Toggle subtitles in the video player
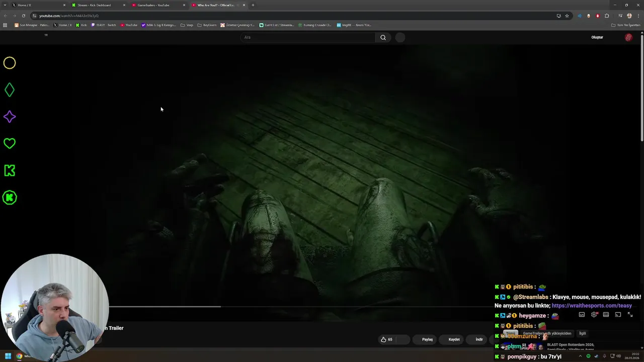Viewport: 644px width, 362px height. [x=582, y=315]
